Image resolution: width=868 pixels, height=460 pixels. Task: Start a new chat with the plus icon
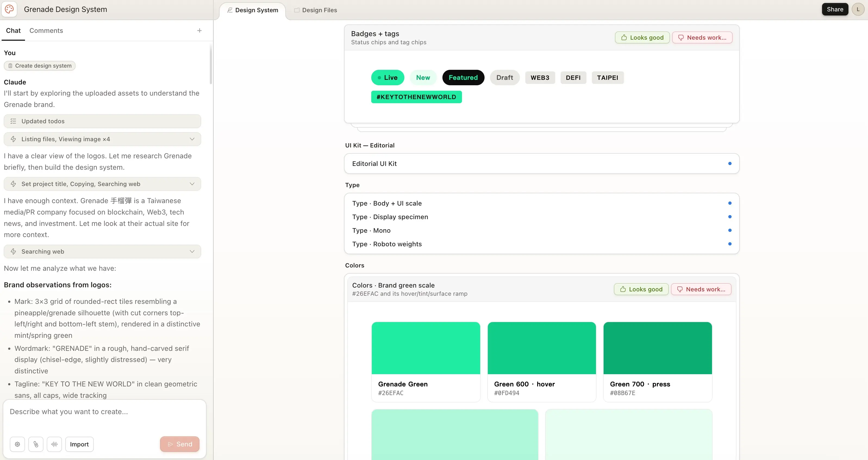pos(199,30)
